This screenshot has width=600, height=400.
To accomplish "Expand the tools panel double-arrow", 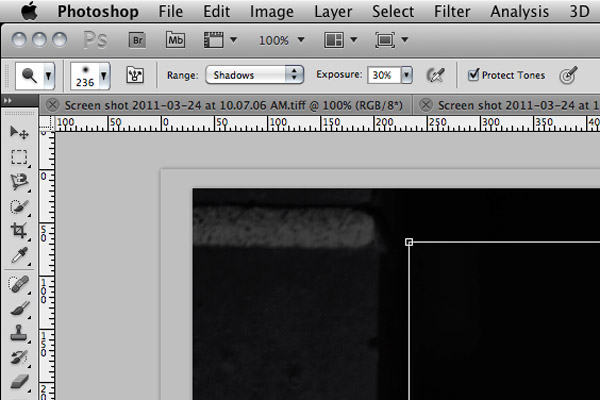I will pyautogui.click(x=7, y=101).
